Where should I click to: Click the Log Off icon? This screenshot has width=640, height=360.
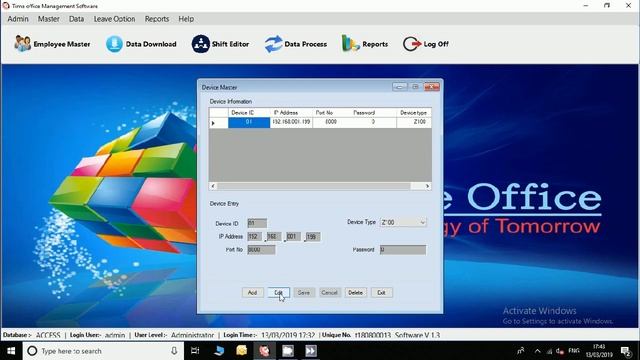coord(411,44)
